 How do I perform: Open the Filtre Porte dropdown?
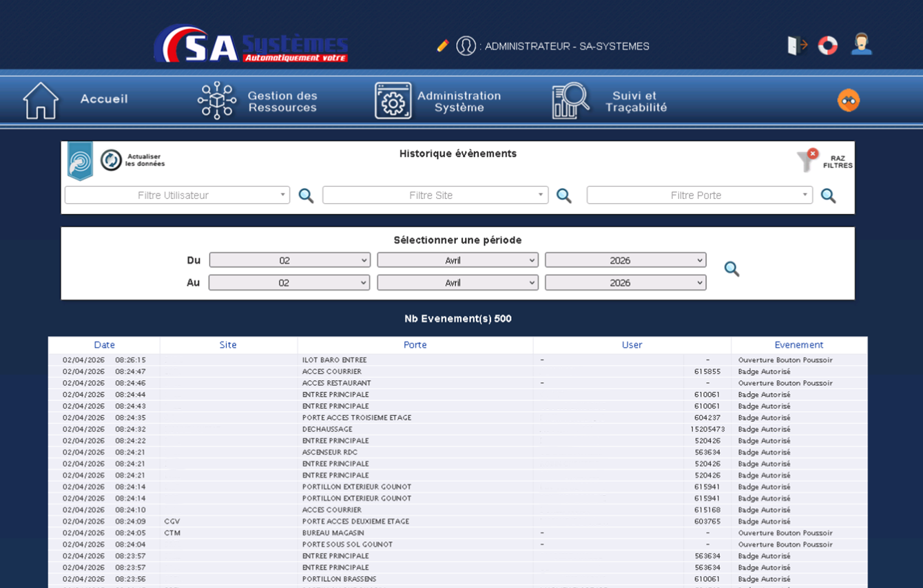(x=699, y=196)
